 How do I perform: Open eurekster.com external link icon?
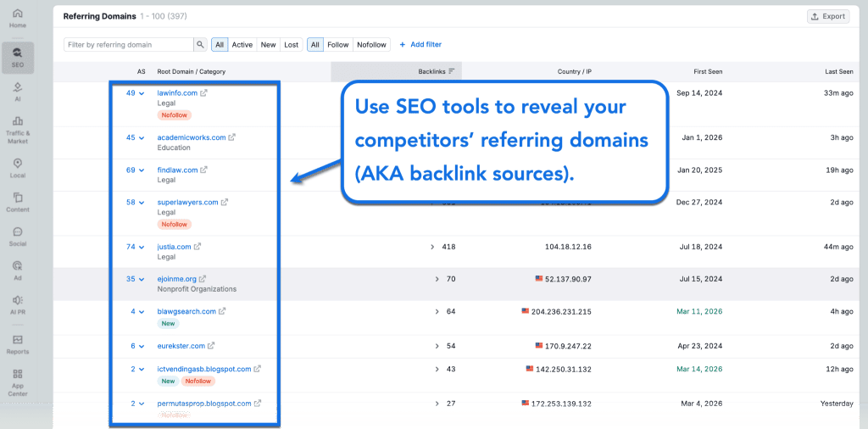(x=211, y=346)
